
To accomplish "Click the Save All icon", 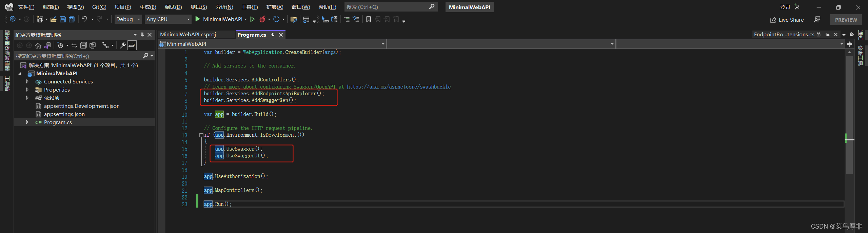I will click(72, 19).
